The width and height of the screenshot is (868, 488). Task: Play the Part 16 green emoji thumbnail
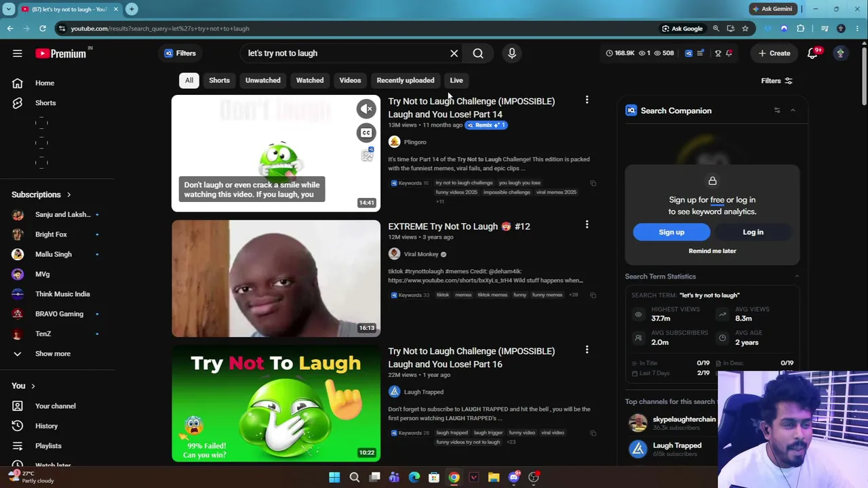pyautogui.click(x=276, y=404)
